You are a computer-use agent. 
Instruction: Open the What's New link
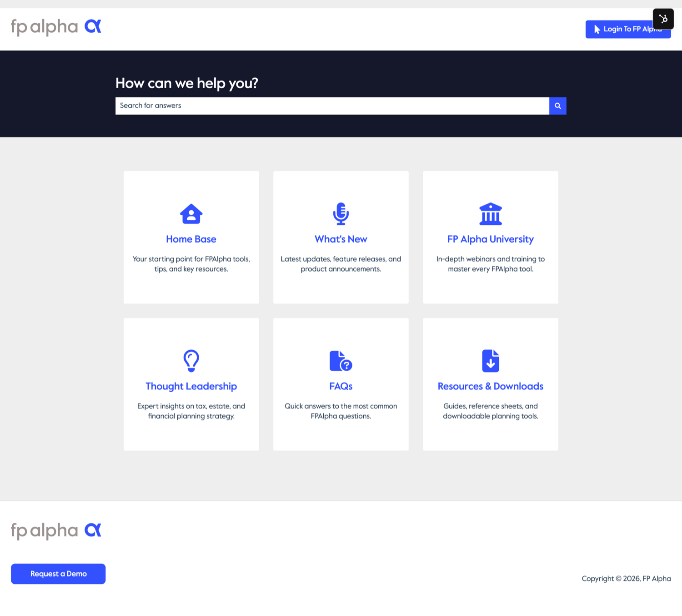tap(341, 239)
